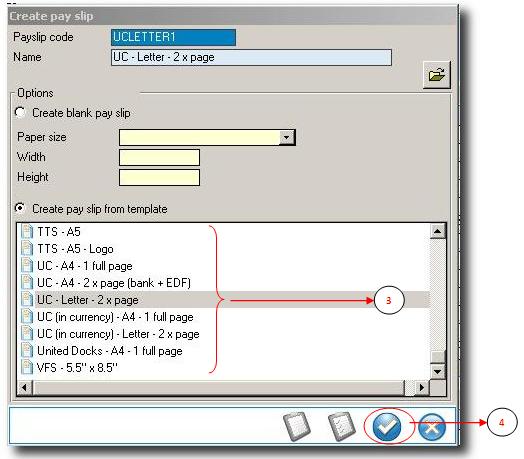The image size is (524, 459).
Task: Click the icon beside VFS - 5.5'' x 8.5''
Action: [27, 367]
